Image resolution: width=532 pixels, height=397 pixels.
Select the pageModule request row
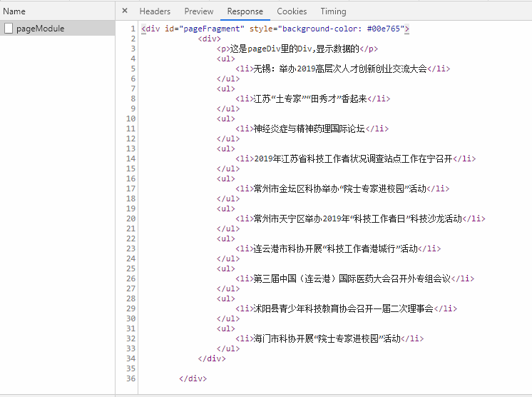(x=57, y=28)
